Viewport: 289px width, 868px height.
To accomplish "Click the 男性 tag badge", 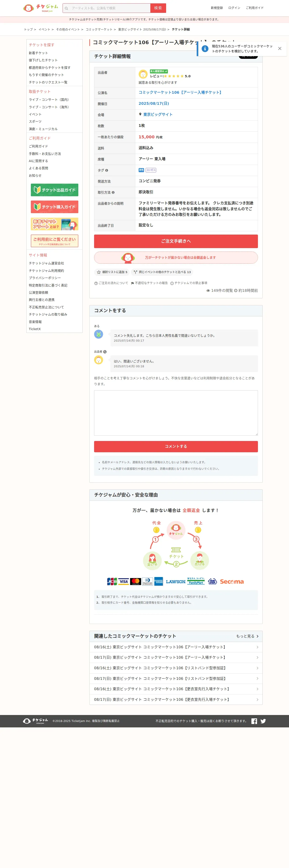I will [141, 170].
